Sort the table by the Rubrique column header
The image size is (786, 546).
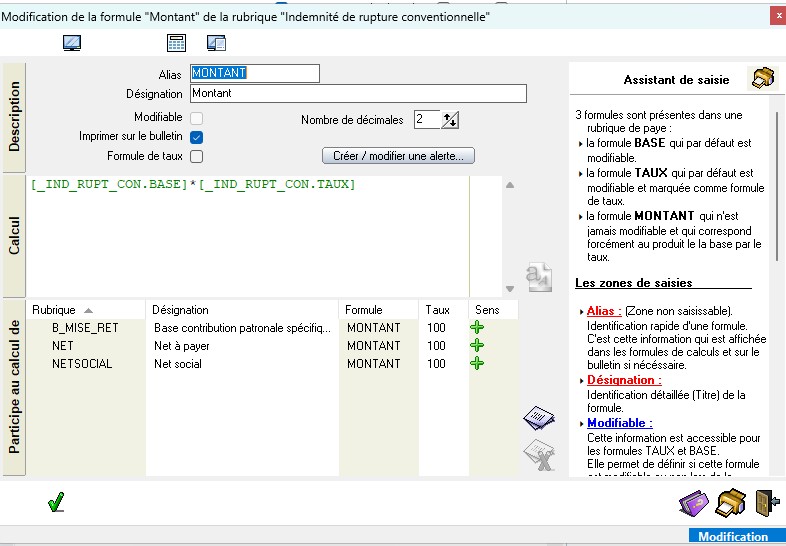pos(62,310)
